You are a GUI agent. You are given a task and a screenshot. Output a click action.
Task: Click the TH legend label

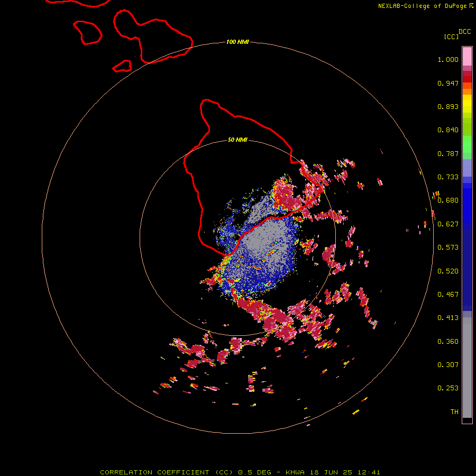point(454,412)
